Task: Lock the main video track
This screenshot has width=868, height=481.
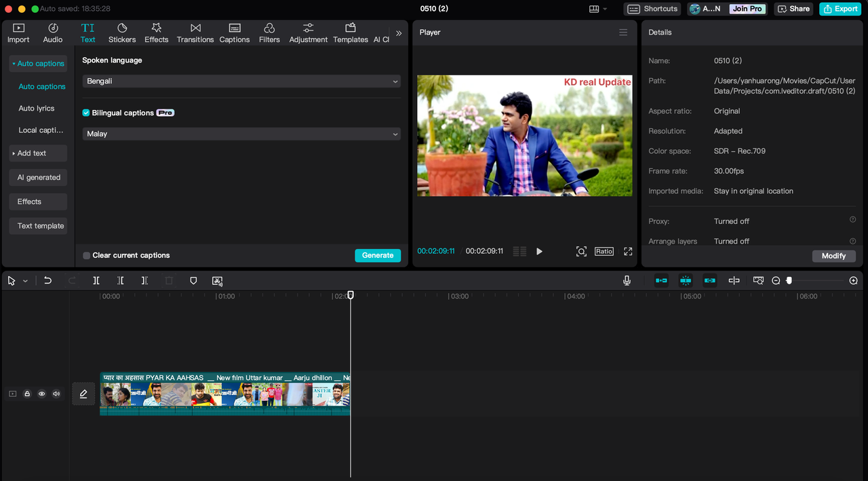Action: (27, 393)
